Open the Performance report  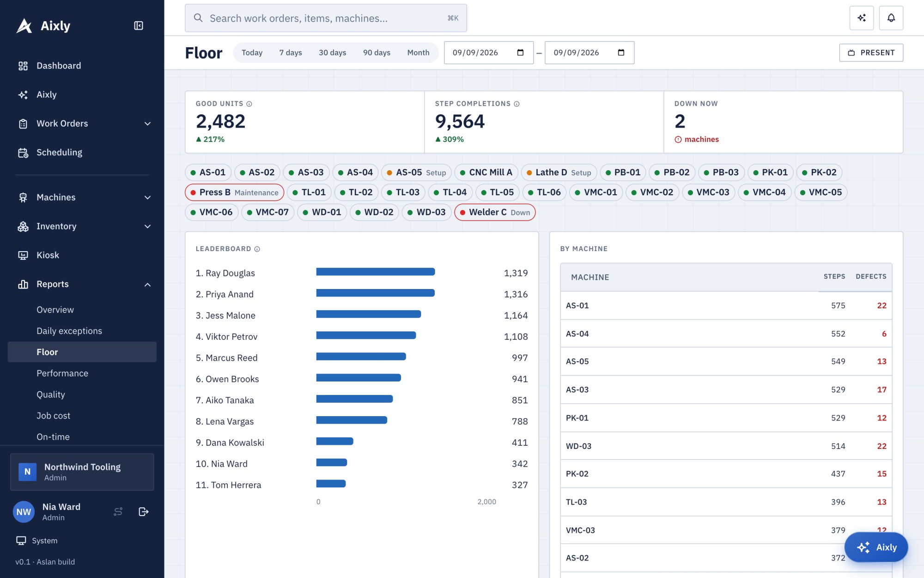(x=82, y=373)
